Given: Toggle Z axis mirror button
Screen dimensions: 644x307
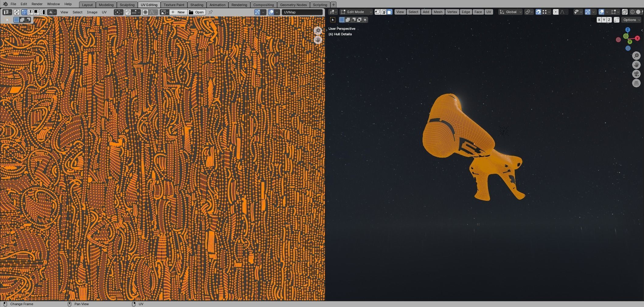Looking at the screenshot, I should 609,20.
